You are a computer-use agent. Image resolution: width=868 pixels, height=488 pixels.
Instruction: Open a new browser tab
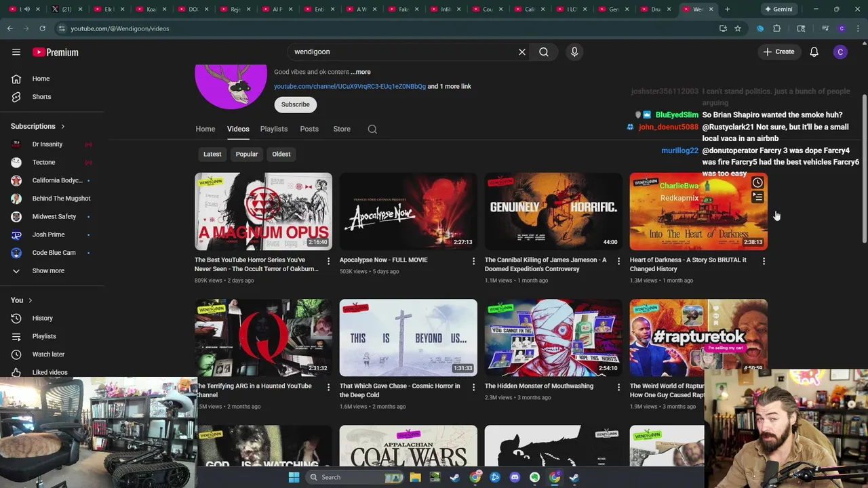pyautogui.click(x=727, y=9)
